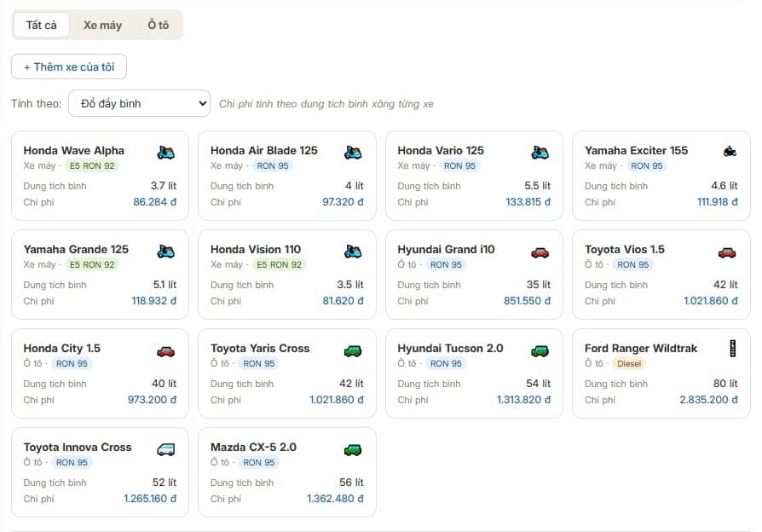
Task: Click the Hyundai Grand i10 title
Action: pos(446,249)
